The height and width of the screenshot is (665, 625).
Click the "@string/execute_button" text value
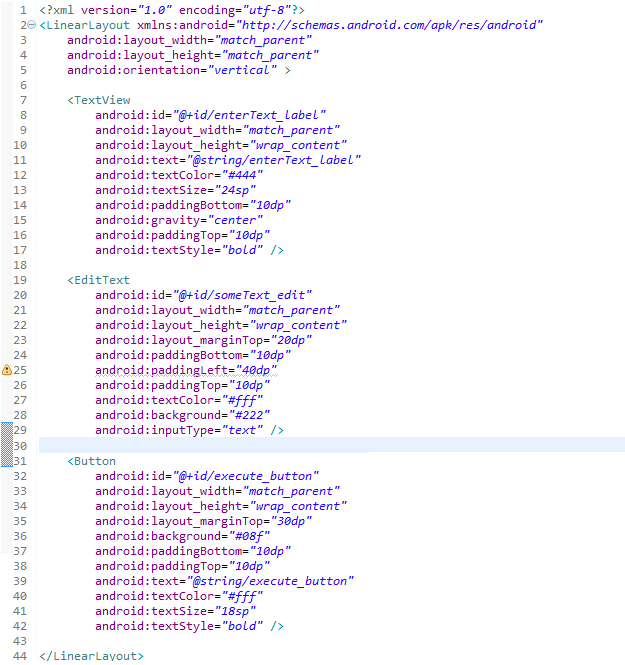[270, 581]
